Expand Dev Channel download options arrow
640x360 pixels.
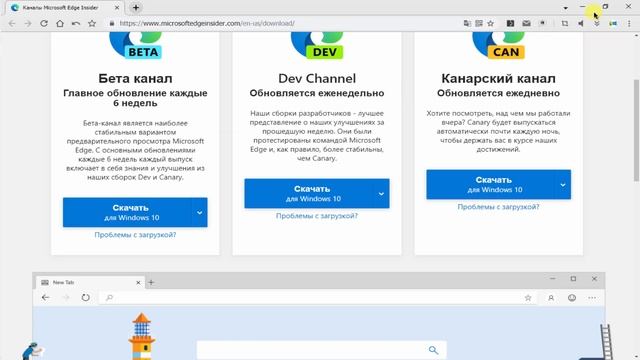point(381,193)
